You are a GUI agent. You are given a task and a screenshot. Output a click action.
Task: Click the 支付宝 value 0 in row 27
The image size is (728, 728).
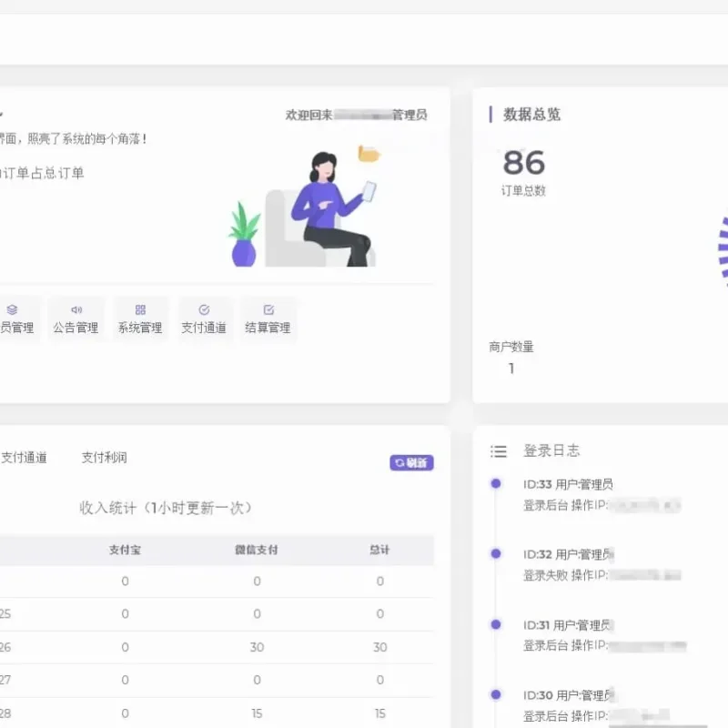click(x=125, y=680)
